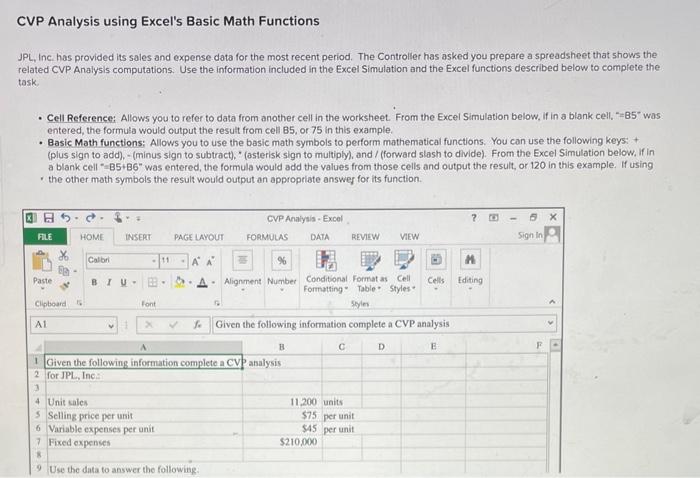This screenshot has height=478, width=700.
Task: Open Excel Help question mark
Action: 474,217
